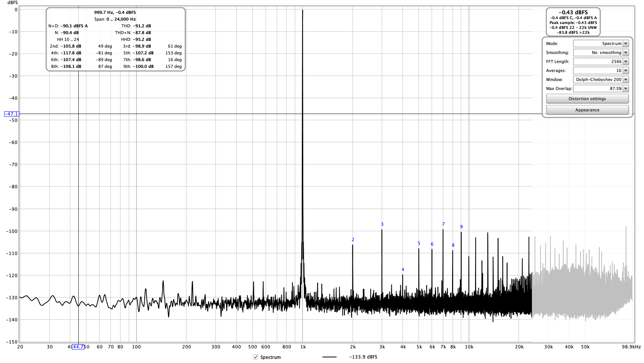This screenshot has height=363, width=644.
Task: Open the Averages dropdown showing 16
Action: point(601,70)
